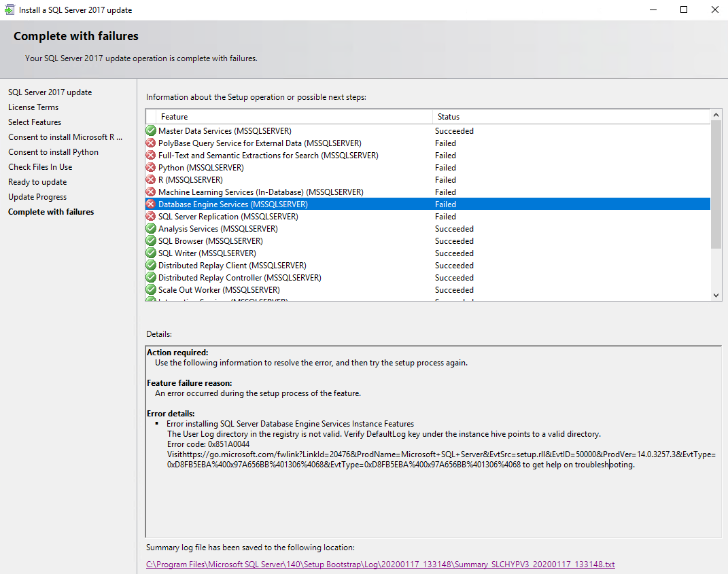Select the R (MSSQLSERVER) row

tap(428, 179)
